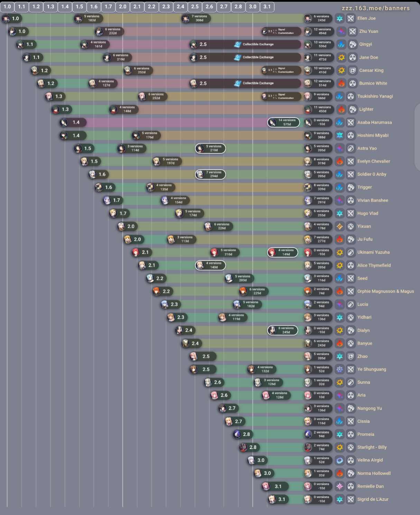Click Banyue's fire attribute icon
420x515 pixels.
[340, 343]
